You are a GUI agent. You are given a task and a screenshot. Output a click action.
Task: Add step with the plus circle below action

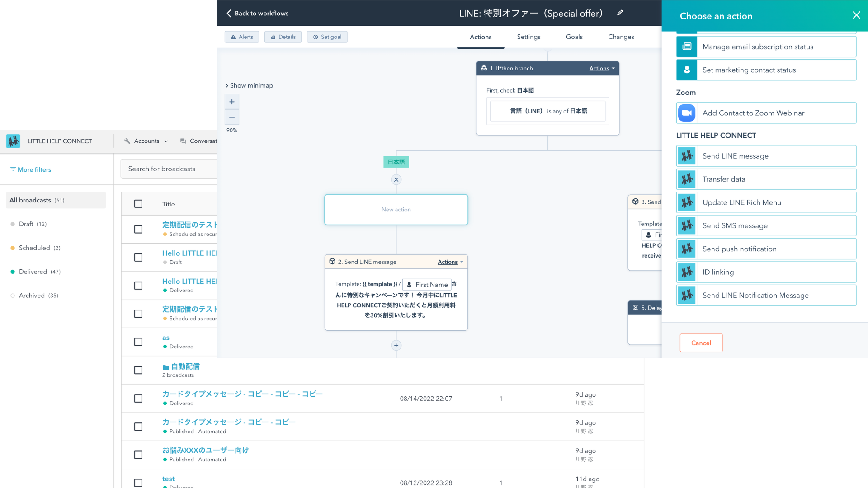click(396, 345)
